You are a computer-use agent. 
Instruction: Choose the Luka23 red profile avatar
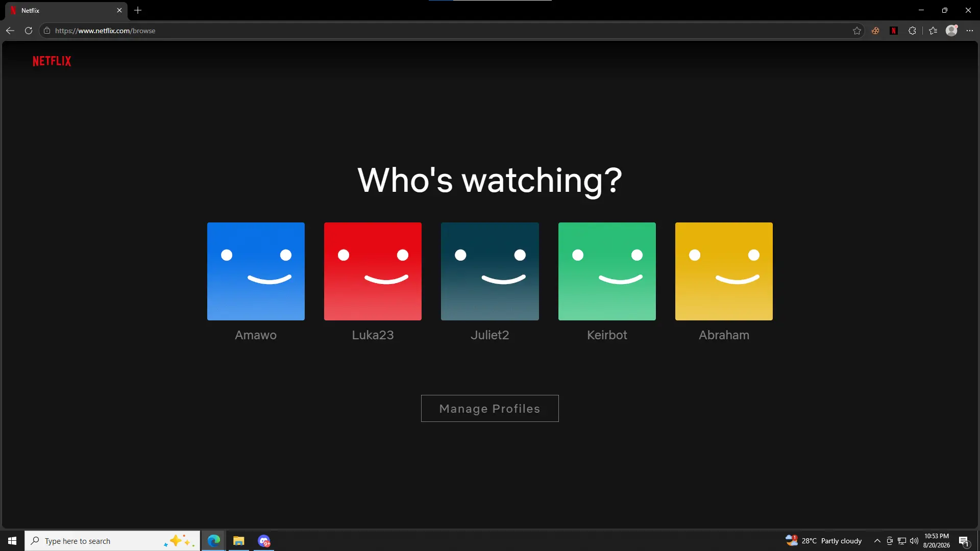(373, 271)
